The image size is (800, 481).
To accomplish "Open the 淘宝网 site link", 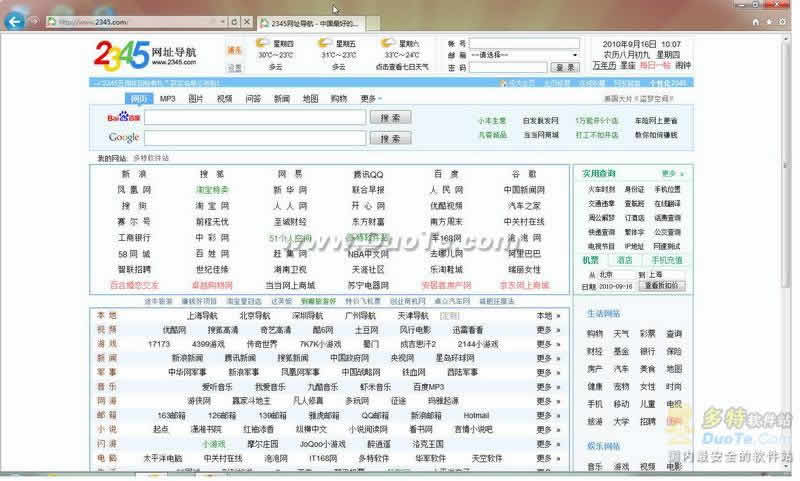I will click(212, 206).
